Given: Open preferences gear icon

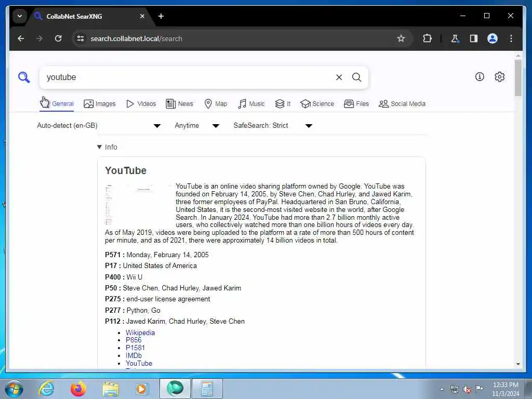Looking at the screenshot, I should point(499,77).
